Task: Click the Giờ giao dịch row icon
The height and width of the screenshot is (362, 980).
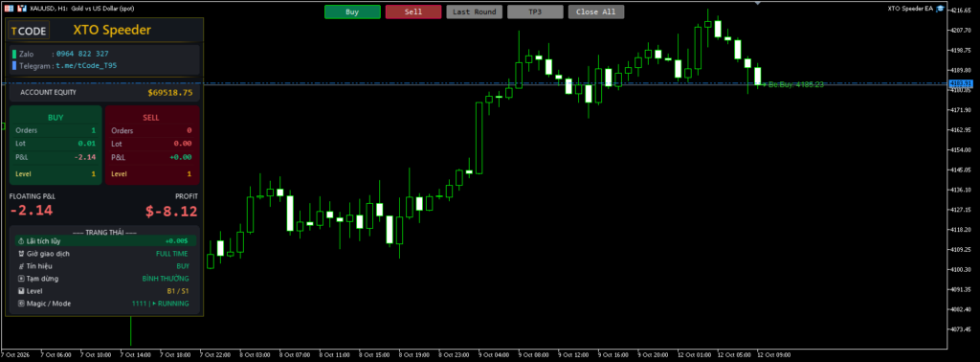Action: pyautogui.click(x=21, y=253)
